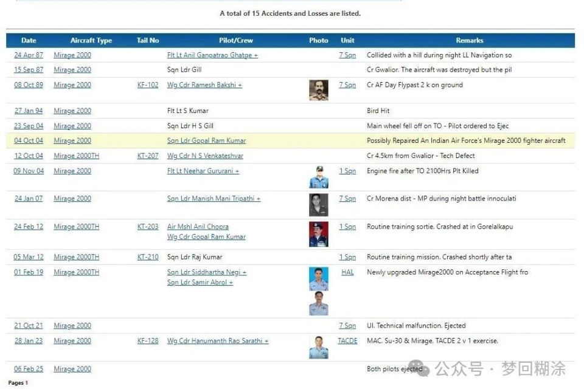Open Mirage 2000TH link in 24 Feb 12 row
This screenshot has height=392, width=584.
(77, 227)
